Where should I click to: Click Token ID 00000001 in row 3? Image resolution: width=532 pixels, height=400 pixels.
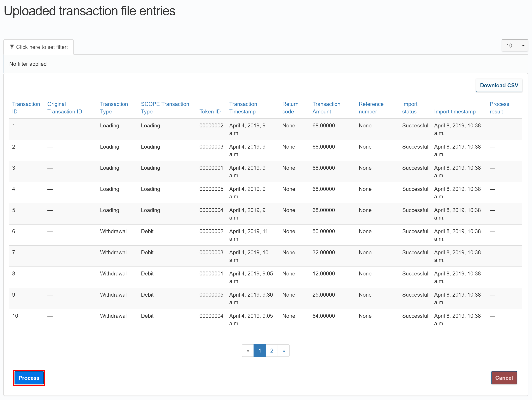click(x=211, y=168)
